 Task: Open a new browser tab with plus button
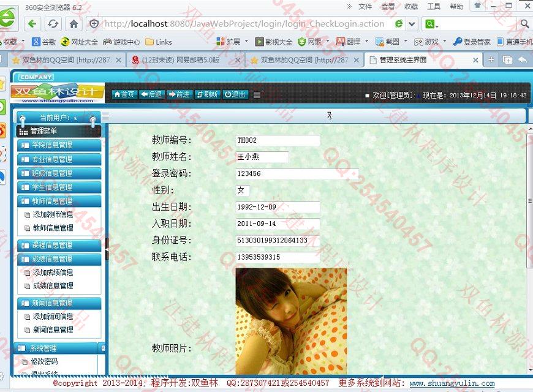point(491,60)
